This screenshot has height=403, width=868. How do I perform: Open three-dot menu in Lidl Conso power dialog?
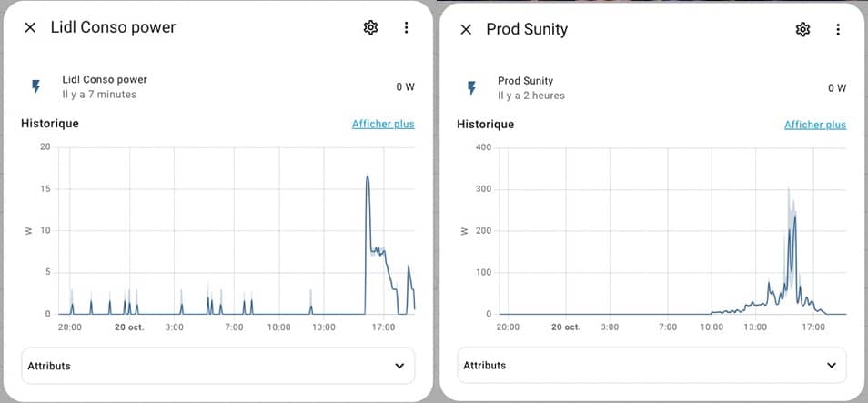[407, 27]
